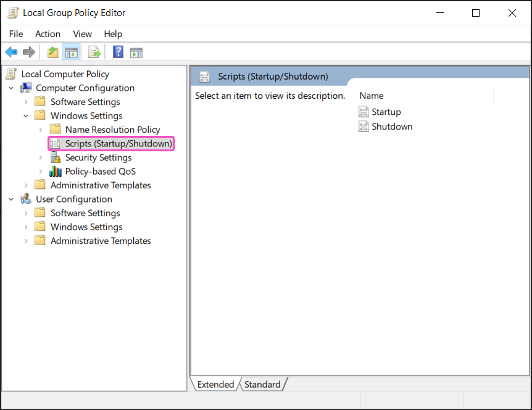The height and width of the screenshot is (410, 532).
Task: Open the Action menu
Action: click(48, 34)
